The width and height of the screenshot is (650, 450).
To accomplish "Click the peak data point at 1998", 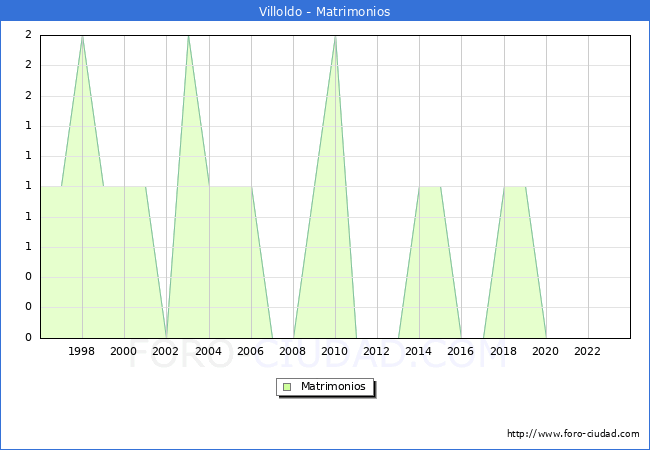I will click(x=82, y=36).
